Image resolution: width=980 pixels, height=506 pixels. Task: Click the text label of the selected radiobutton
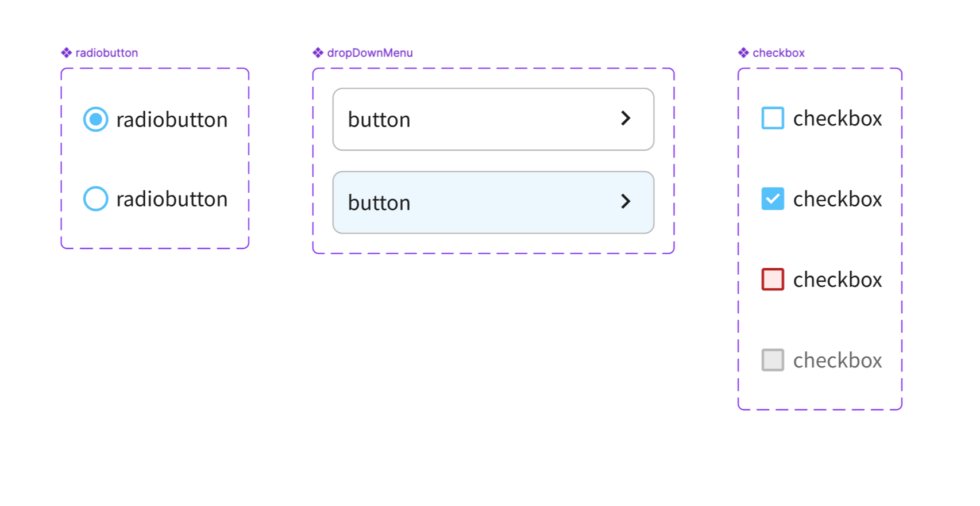pyautogui.click(x=172, y=120)
